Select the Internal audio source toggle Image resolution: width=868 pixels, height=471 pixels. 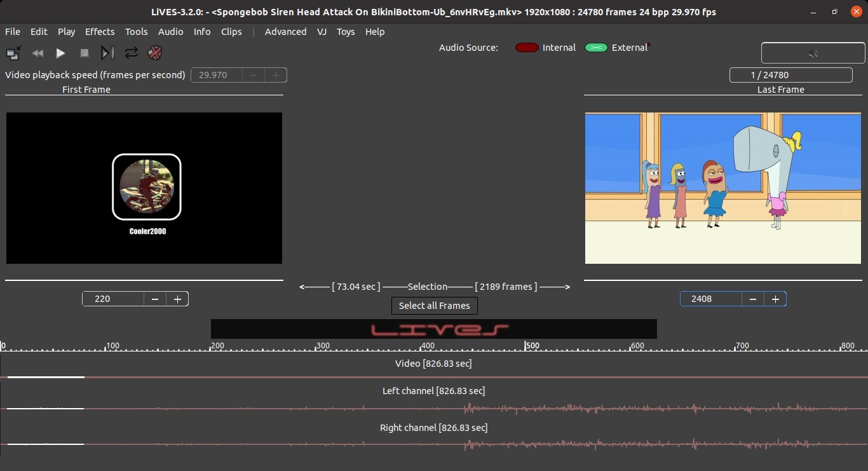point(527,48)
